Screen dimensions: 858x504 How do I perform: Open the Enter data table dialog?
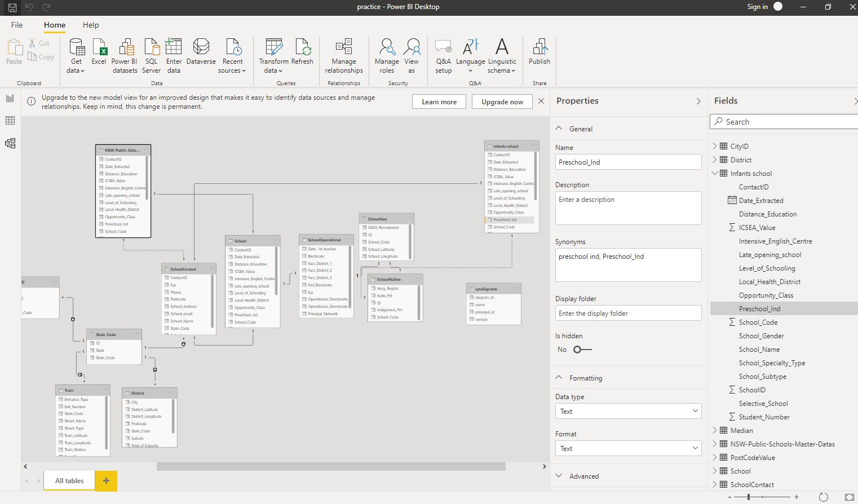tap(174, 56)
